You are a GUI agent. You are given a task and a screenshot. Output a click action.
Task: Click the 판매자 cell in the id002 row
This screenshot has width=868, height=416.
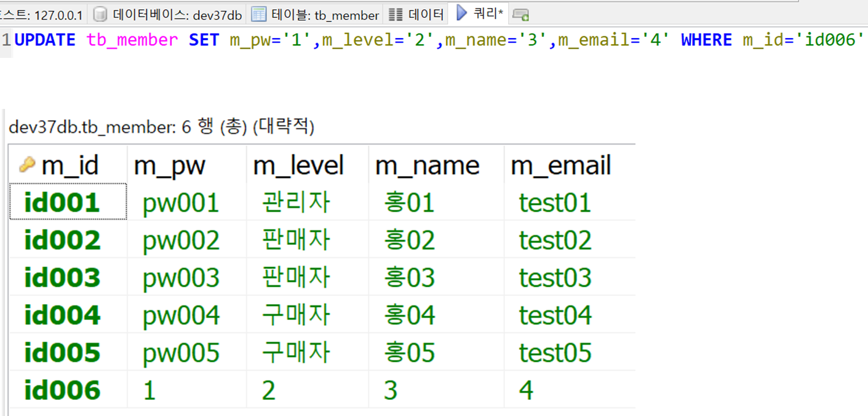[x=308, y=239]
